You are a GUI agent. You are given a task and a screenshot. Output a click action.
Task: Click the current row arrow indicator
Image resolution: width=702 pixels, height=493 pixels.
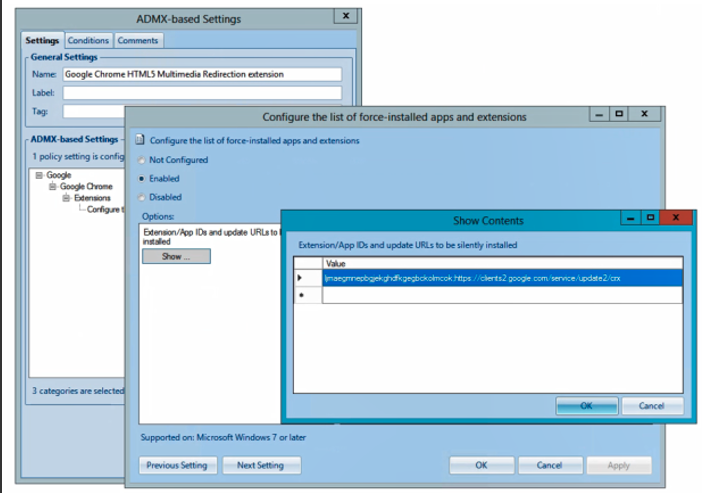300,277
